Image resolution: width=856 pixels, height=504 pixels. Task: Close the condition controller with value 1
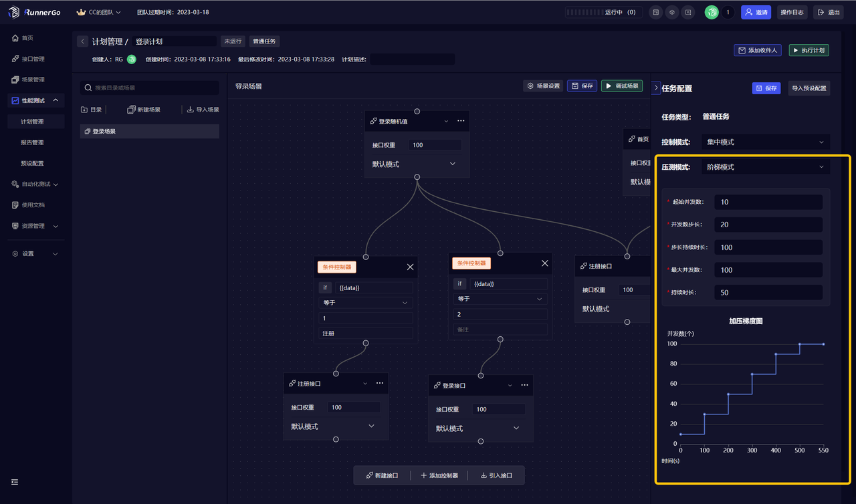[411, 267]
